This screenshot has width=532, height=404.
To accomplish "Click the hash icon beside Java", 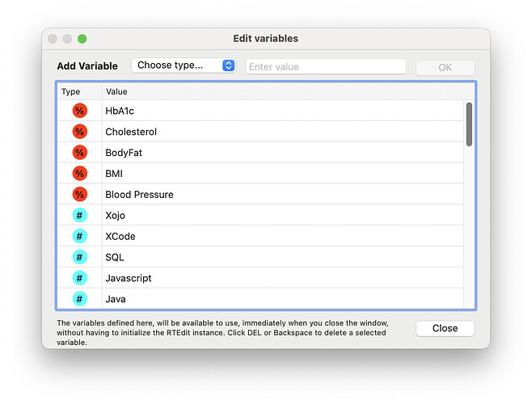I will pos(80,299).
